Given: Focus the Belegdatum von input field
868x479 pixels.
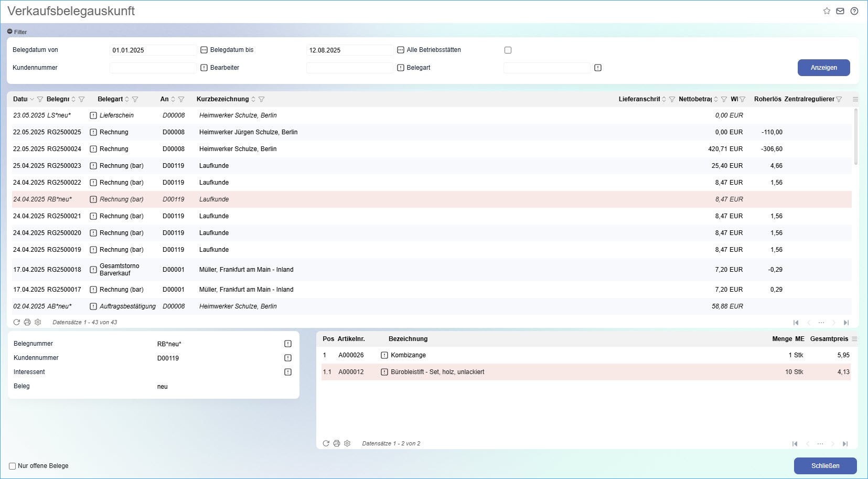Looking at the screenshot, I should pos(153,50).
